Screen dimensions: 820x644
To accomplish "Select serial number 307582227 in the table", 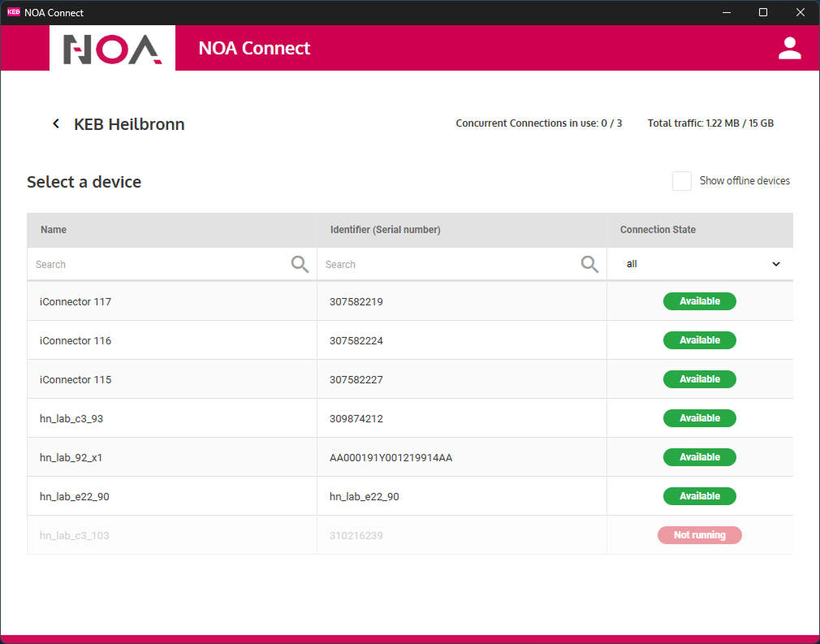I will click(x=356, y=379).
